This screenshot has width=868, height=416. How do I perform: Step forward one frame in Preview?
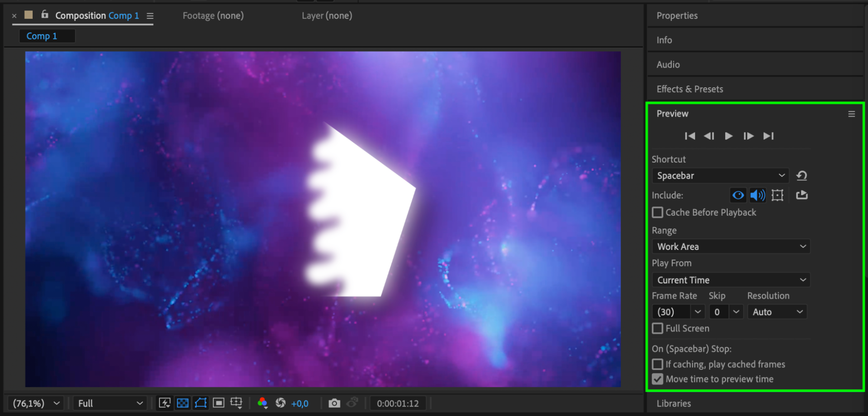[x=748, y=136]
